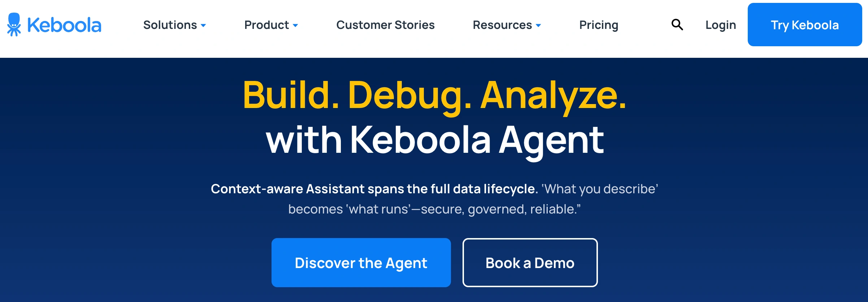This screenshot has width=868, height=302.
Task: Open the Customer Stories page
Action: click(385, 25)
